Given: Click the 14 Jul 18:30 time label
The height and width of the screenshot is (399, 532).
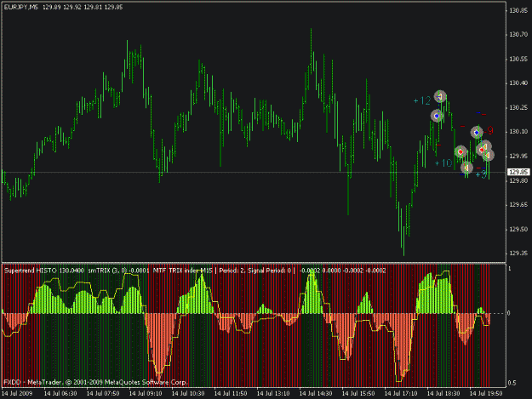Looking at the screenshot, I should (443, 394).
